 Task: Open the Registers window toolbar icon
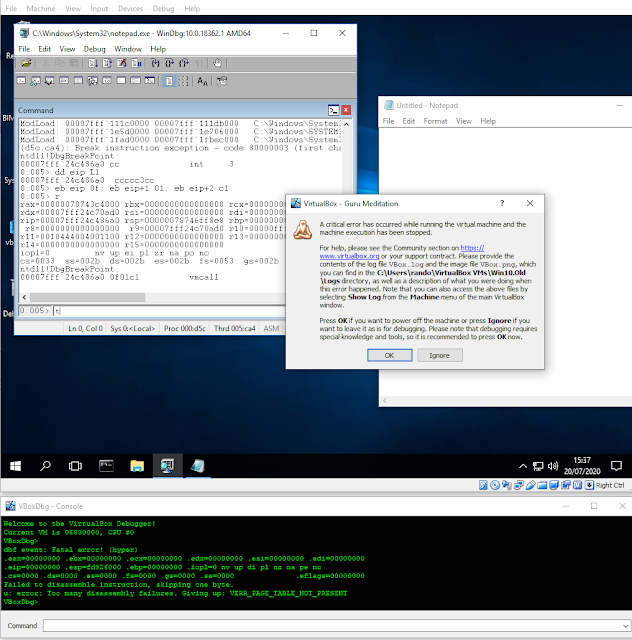pyautogui.click(x=64, y=80)
